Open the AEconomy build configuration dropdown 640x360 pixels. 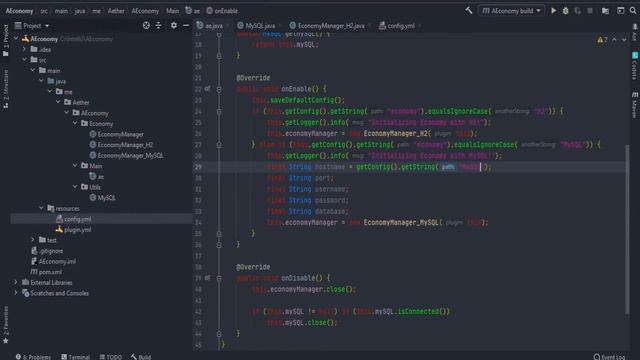pos(511,11)
